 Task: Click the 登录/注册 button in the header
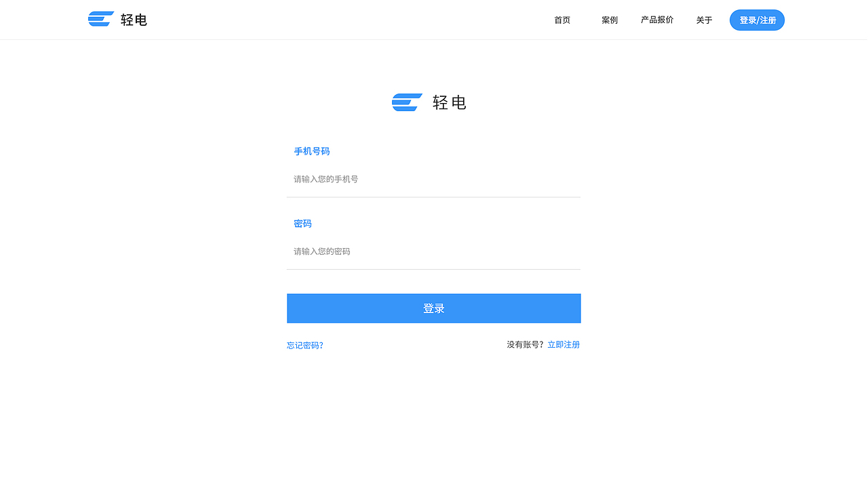coord(757,20)
